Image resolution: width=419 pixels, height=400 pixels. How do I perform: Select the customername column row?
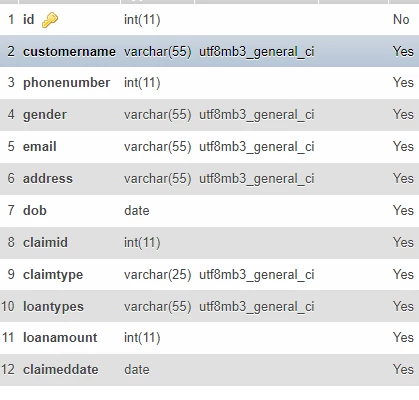point(209,51)
